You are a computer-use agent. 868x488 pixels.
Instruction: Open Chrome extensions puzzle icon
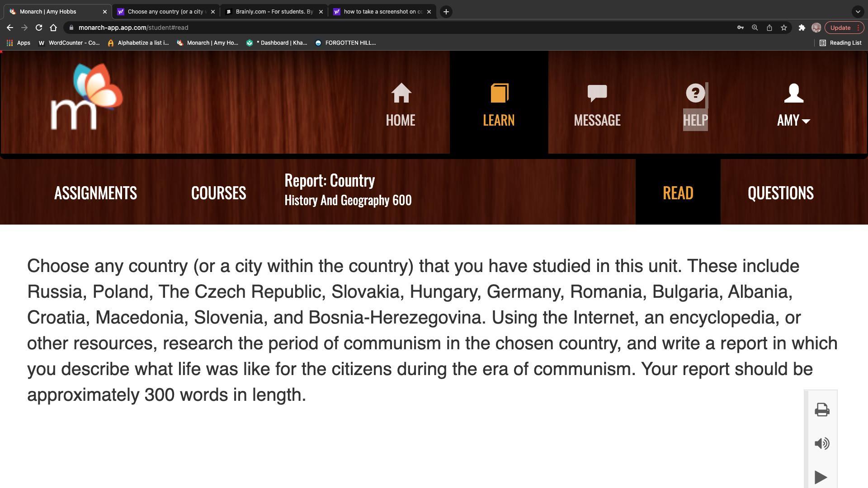[x=802, y=28]
